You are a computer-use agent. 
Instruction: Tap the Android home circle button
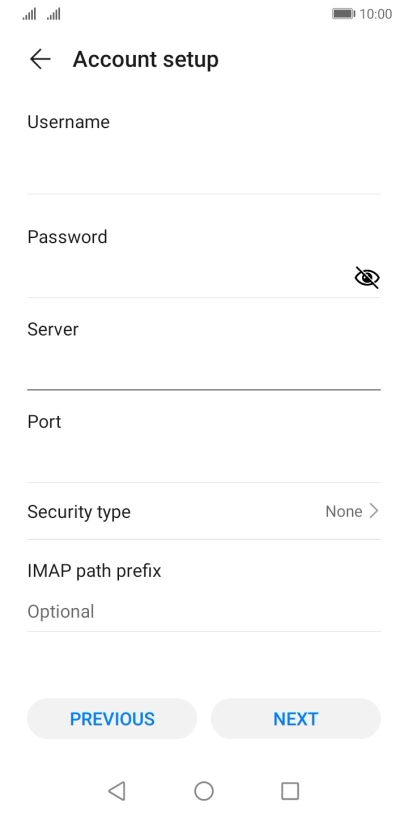coord(204,791)
